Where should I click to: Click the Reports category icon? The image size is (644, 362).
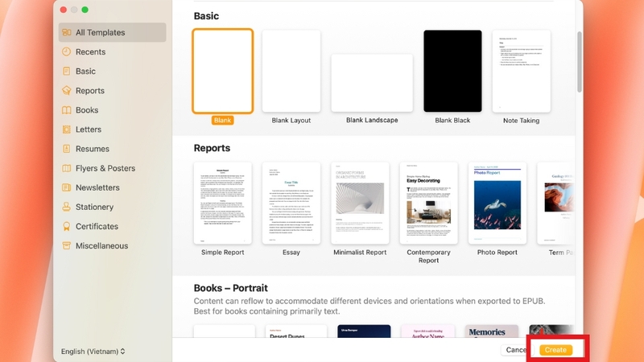(67, 91)
